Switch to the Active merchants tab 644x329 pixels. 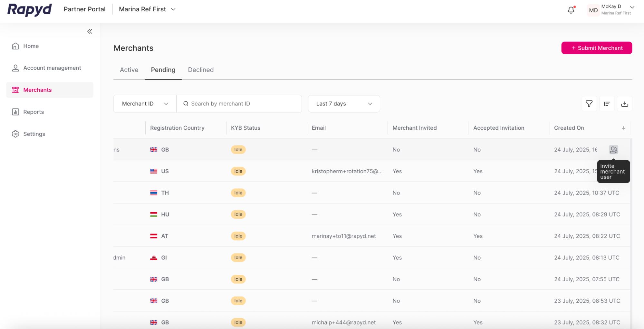(x=129, y=70)
